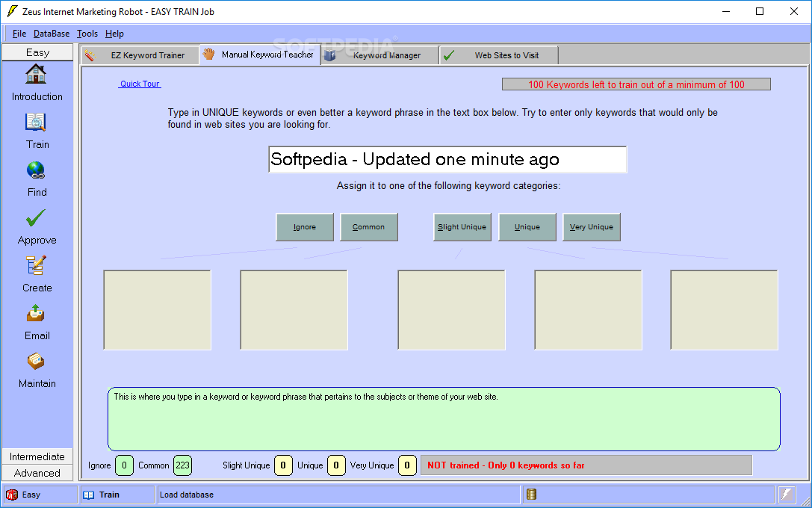Open the Help menu
Screen dimensions: 812x508
coord(114,34)
